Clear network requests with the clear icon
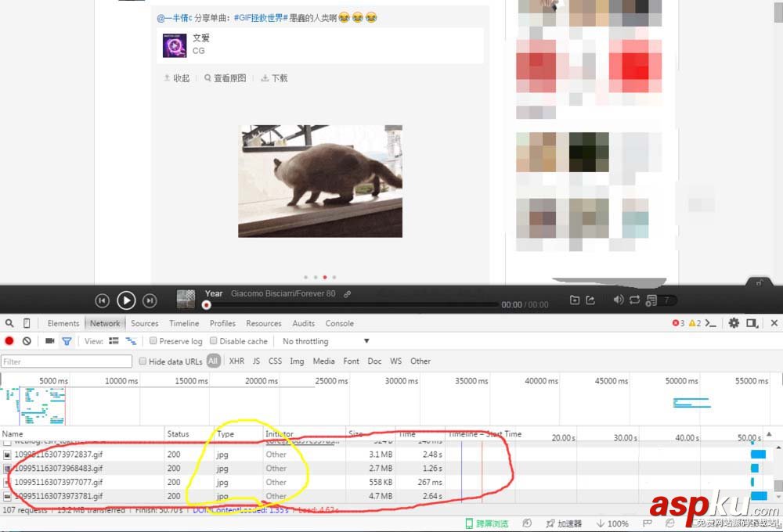The width and height of the screenshot is (783, 532). point(27,340)
